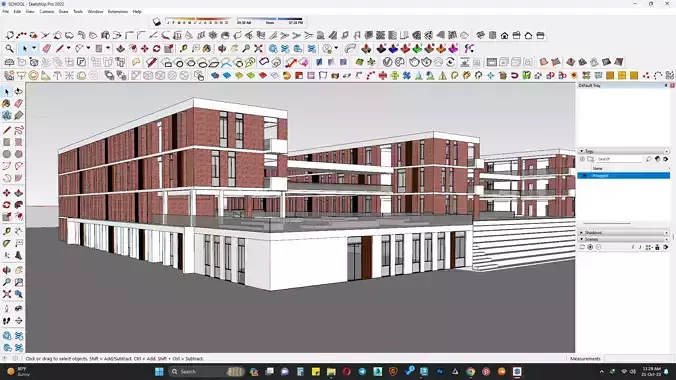Screen dimensions: 676x380
Task: Select the Protractor tool in left toolbar
Action: click(x=6, y=244)
